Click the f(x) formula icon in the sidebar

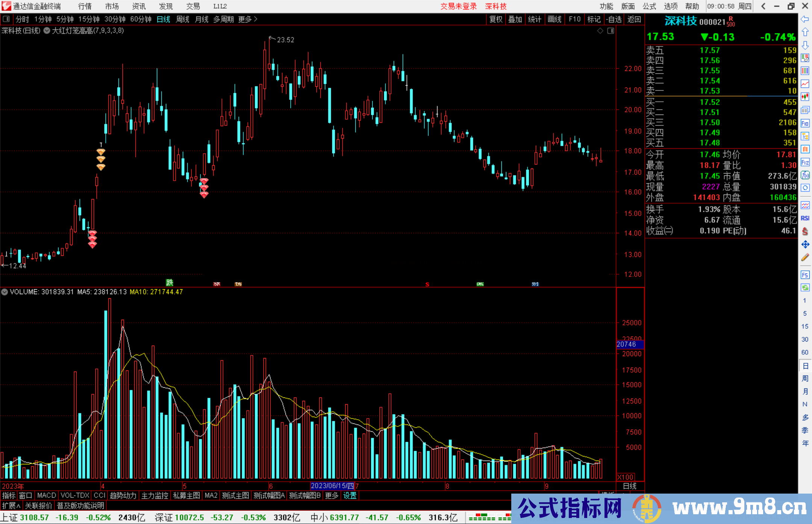[805, 175]
